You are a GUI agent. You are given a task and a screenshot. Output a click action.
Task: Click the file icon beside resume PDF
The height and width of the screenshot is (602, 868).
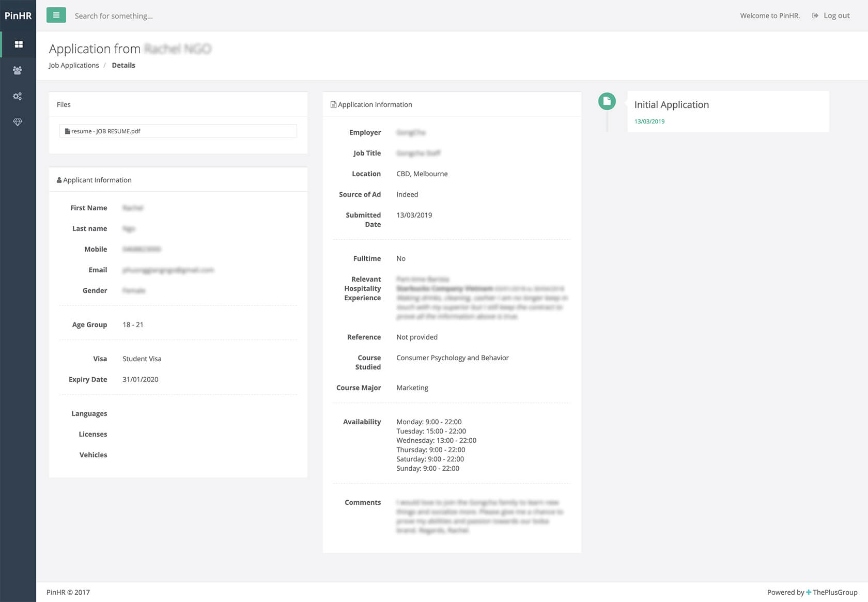67,131
